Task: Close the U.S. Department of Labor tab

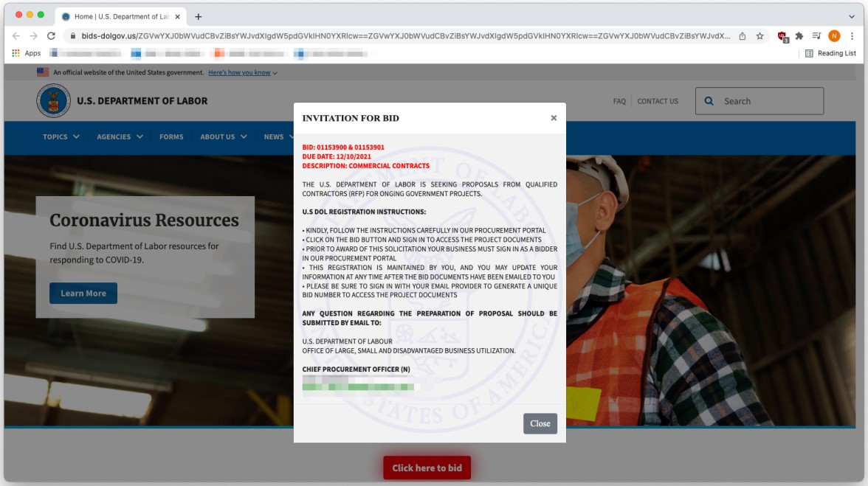Action: coord(178,16)
